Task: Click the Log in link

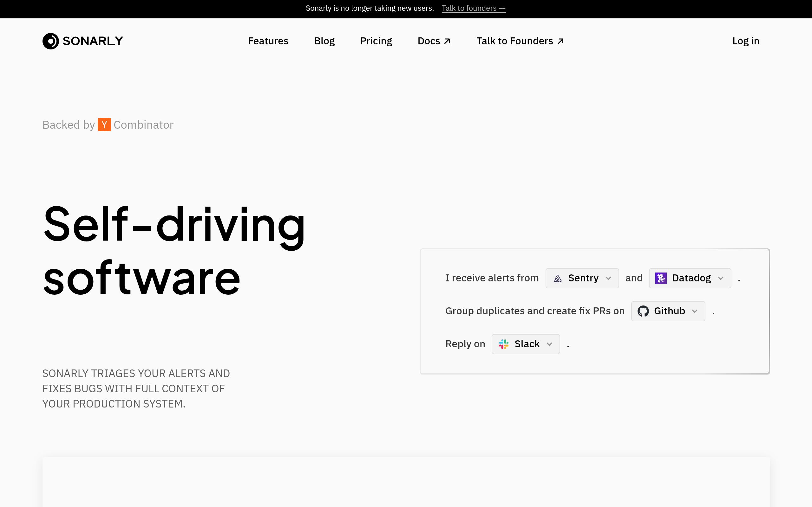Action: coord(746,41)
